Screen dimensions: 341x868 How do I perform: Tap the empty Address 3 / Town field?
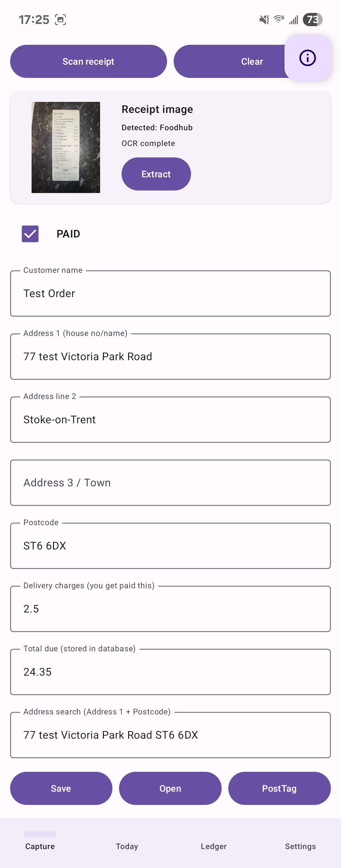coord(170,483)
